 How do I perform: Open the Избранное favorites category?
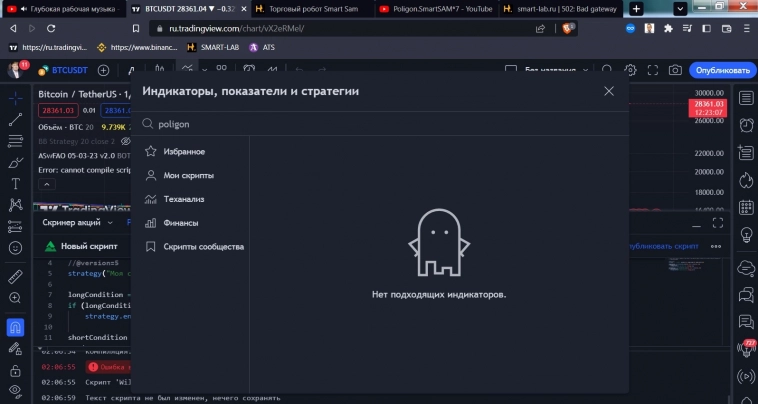(x=184, y=151)
